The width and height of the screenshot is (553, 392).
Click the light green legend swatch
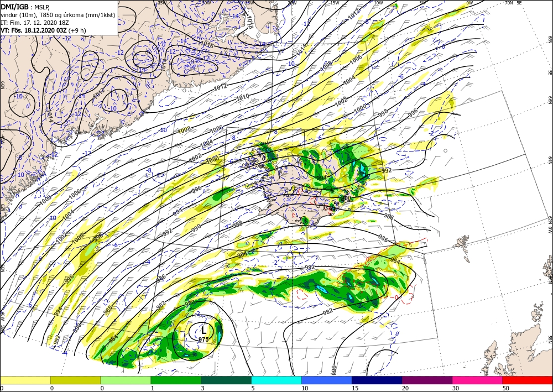(126, 380)
